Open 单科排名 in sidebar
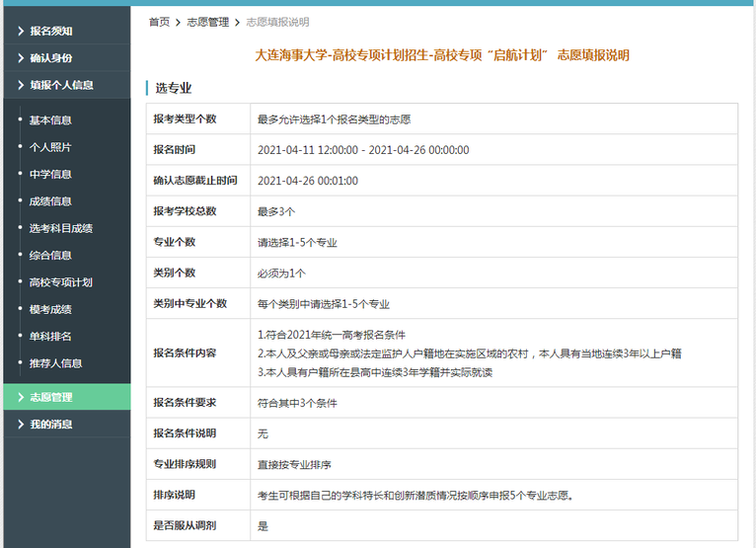The image size is (756, 548). pyautogui.click(x=50, y=337)
